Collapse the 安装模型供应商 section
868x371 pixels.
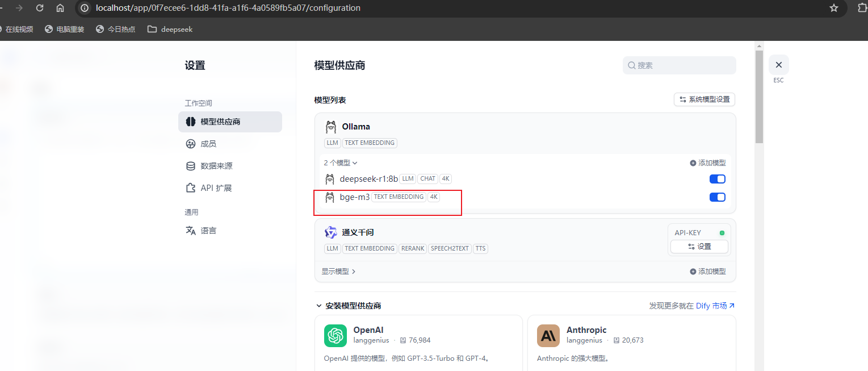click(348, 306)
